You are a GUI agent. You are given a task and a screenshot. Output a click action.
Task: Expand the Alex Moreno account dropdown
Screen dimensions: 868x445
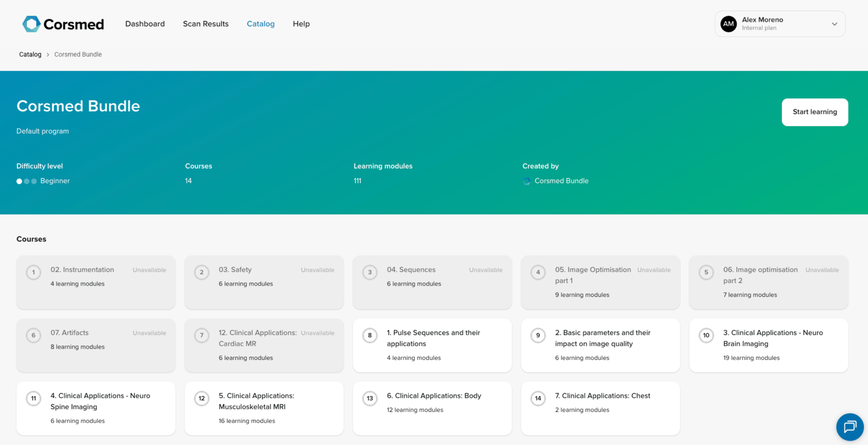click(834, 24)
